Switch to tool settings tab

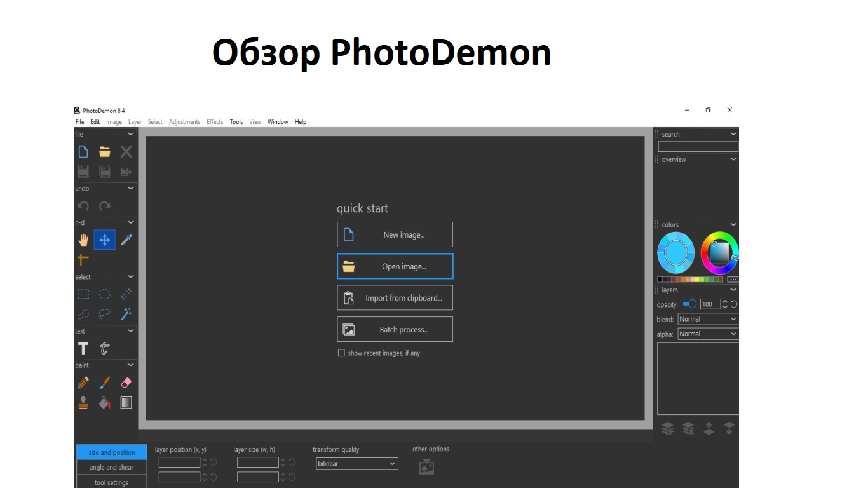112,482
